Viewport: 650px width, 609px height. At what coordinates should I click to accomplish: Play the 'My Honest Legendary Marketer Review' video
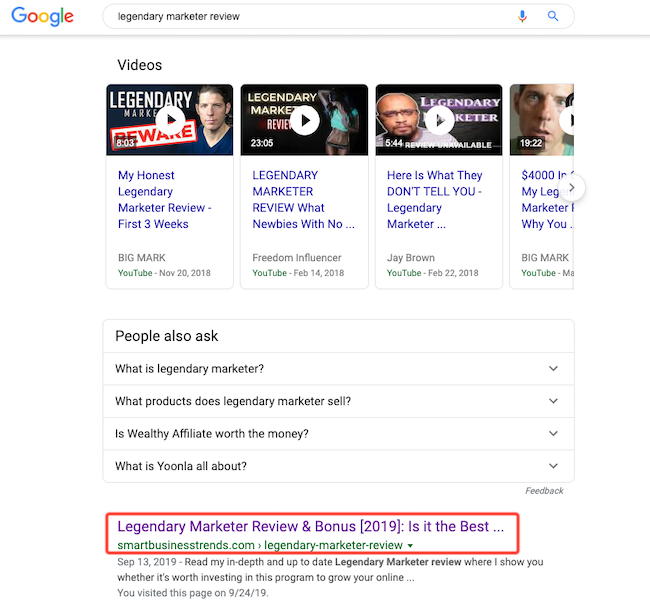pos(170,120)
